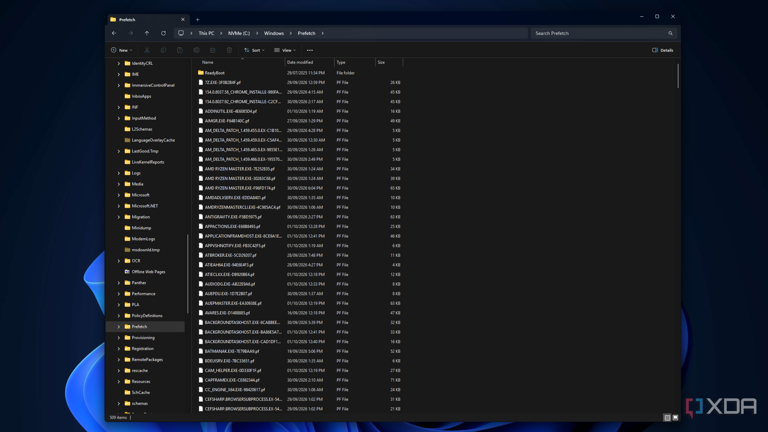
Task: Expand chevron after Windows in breadcrumb
Action: tap(290, 33)
